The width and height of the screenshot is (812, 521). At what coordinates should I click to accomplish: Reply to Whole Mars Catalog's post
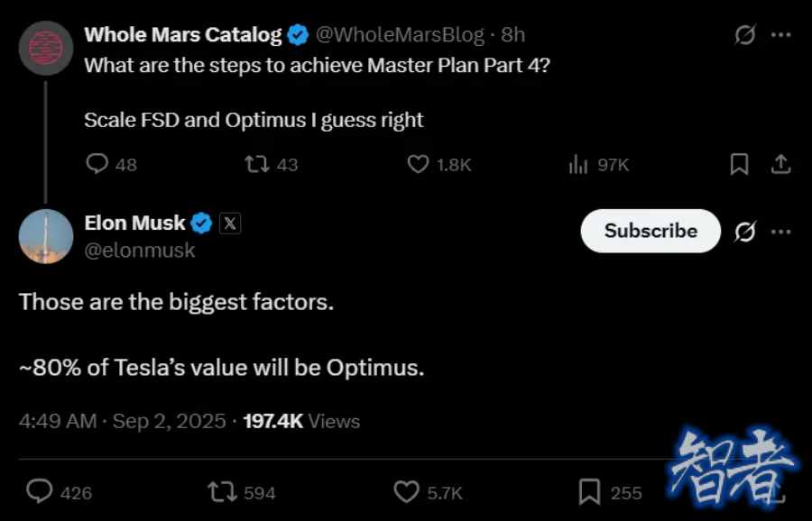(x=97, y=164)
